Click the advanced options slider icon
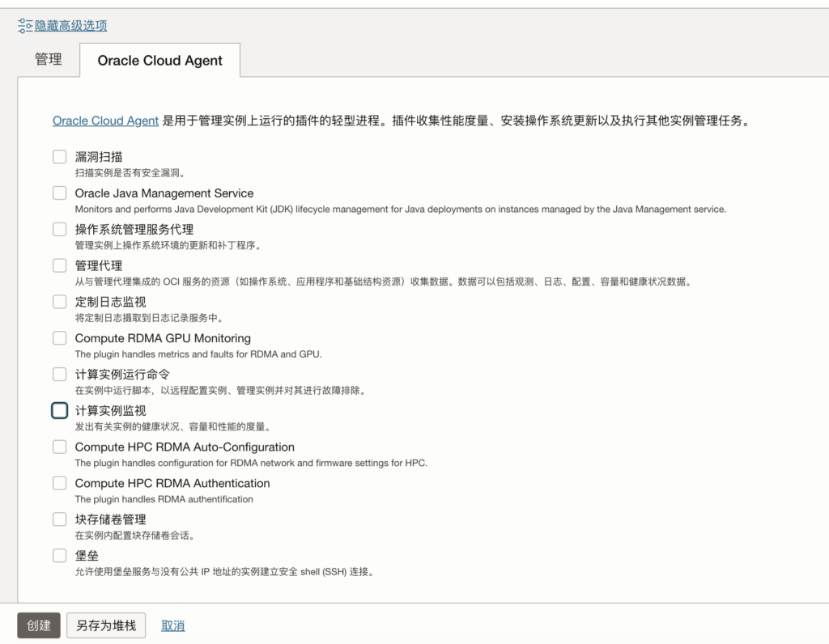The width and height of the screenshot is (829, 644). (x=25, y=25)
